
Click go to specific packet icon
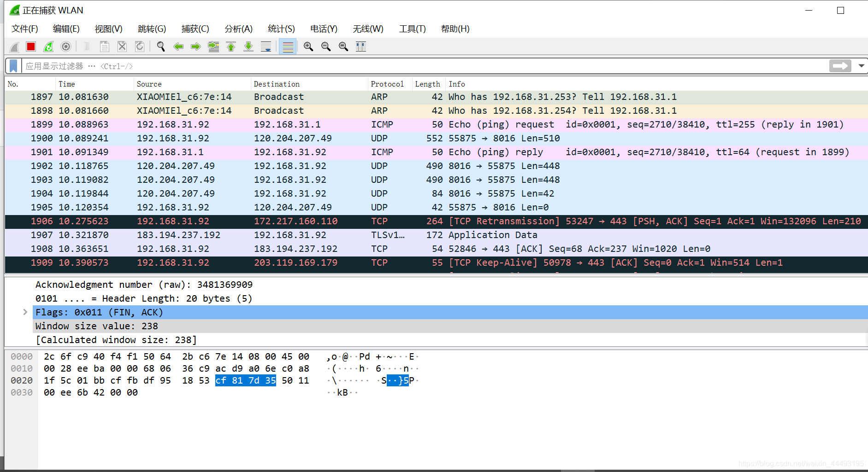pos(213,47)
